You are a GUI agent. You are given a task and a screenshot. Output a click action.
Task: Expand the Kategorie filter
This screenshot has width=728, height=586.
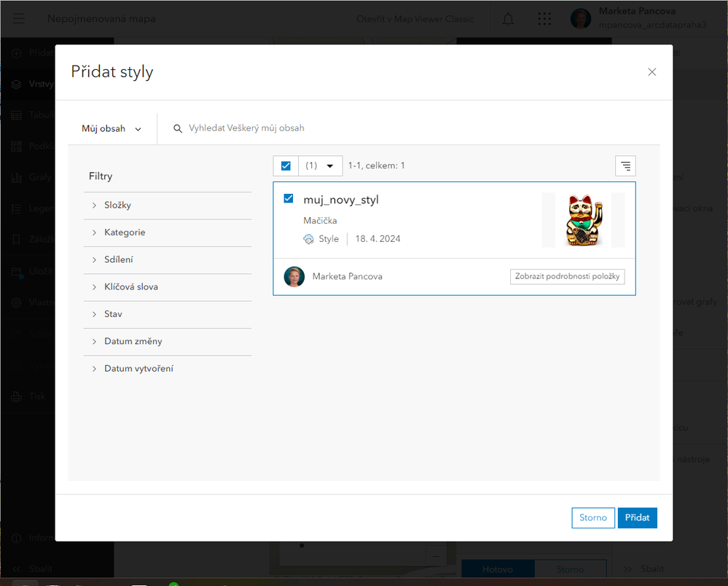click(125, 233)
